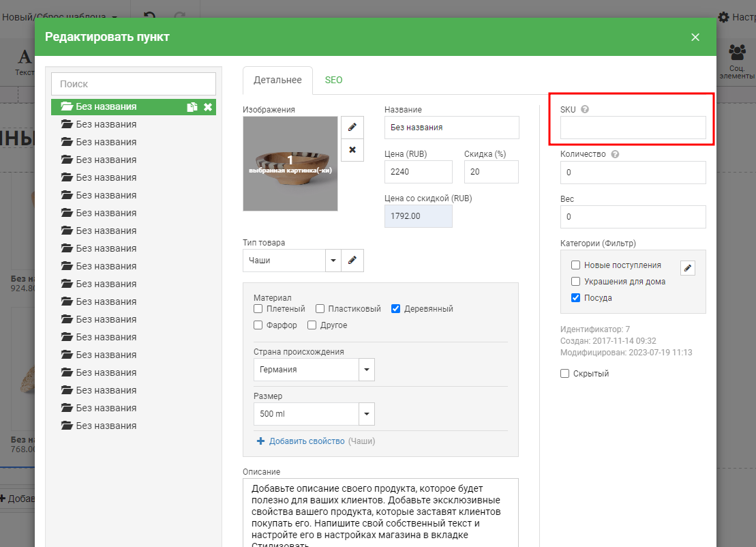Close the Редактировать пункт dialog
Viewport: 756px width, 547px height.
tap(695, 37)
